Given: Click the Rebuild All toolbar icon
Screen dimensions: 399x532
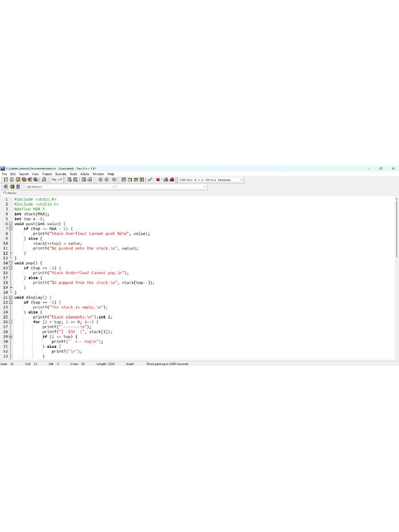Looking at the screenshot, I should pyautogui.click(x=142, y=180).
